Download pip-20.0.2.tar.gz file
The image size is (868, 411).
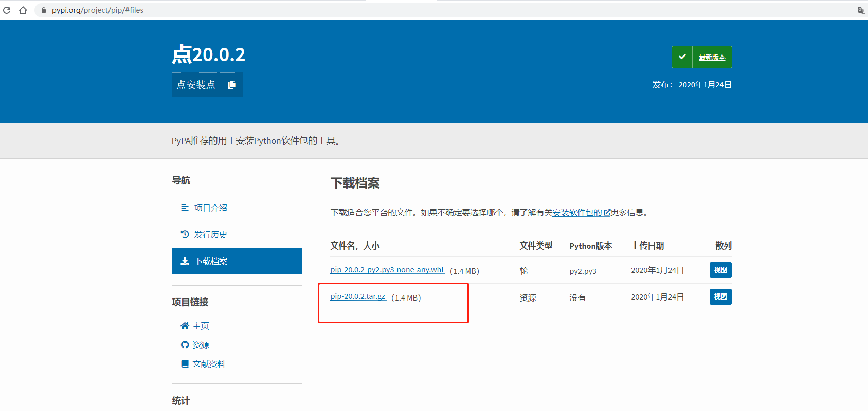(x=358, y=296)
